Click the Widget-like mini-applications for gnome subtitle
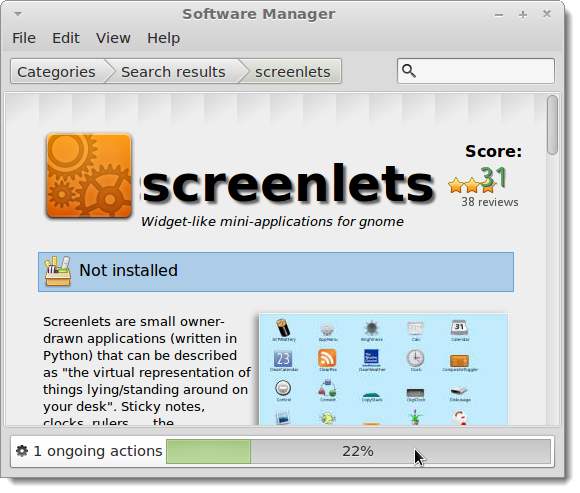This screenshot has height=493, width=580. tap(272, 222)
